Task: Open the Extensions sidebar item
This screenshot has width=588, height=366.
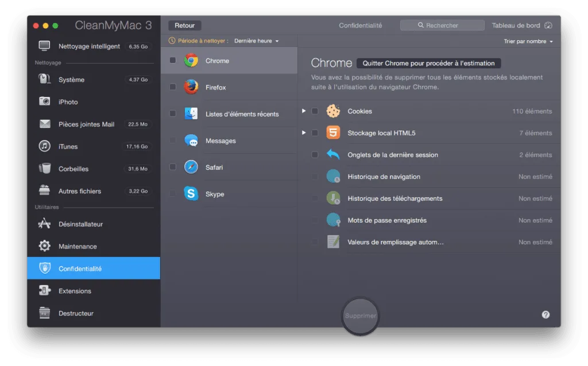Action: click(94, 291)
